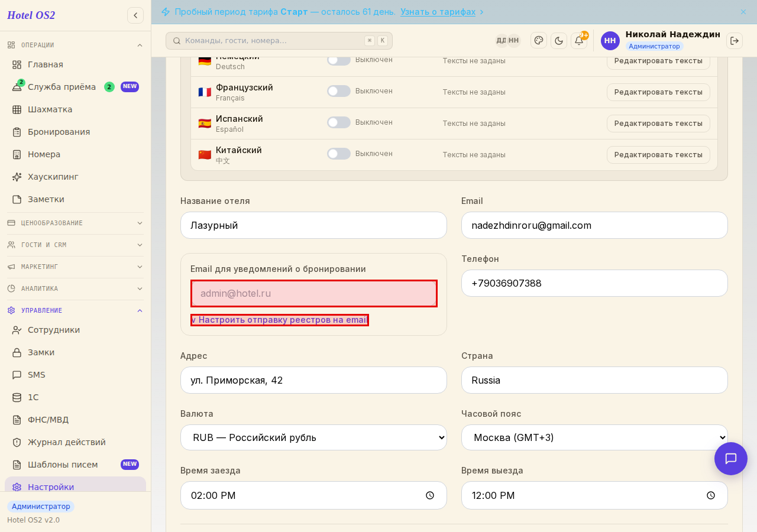Open Главная in the sidebar

75,64
